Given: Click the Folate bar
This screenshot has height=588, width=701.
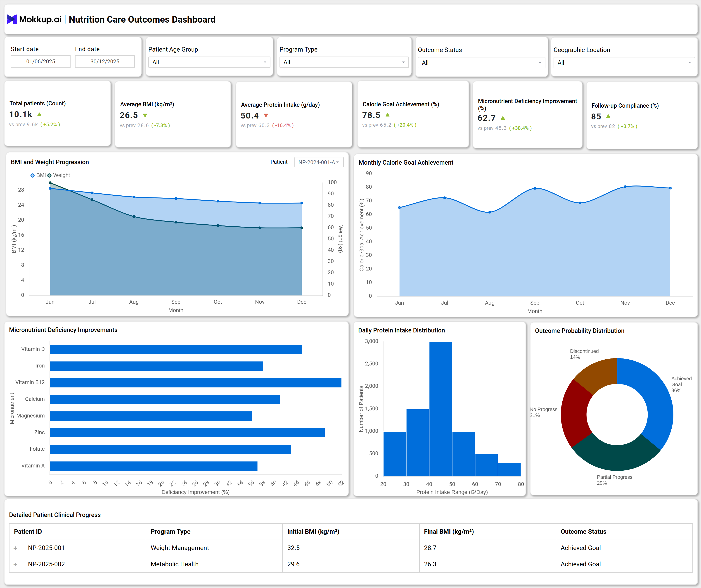Looking at the screenshot, I should click(x=170, y=449).
